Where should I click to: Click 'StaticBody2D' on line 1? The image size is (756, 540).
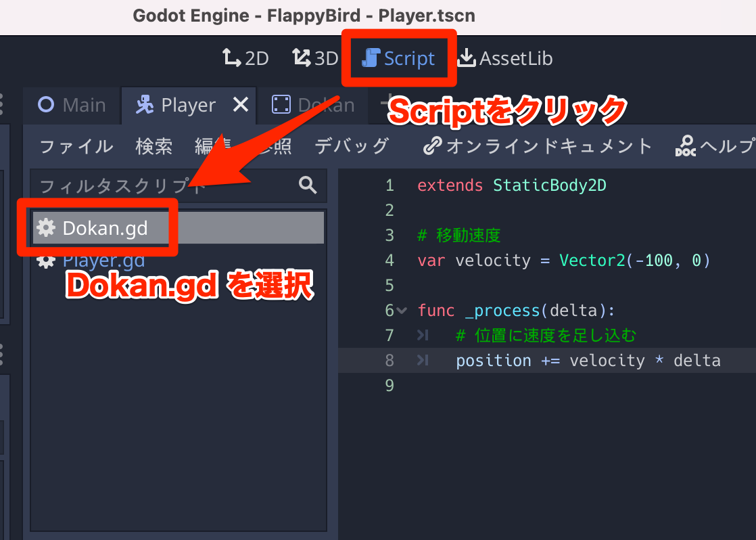pos(550,185)
